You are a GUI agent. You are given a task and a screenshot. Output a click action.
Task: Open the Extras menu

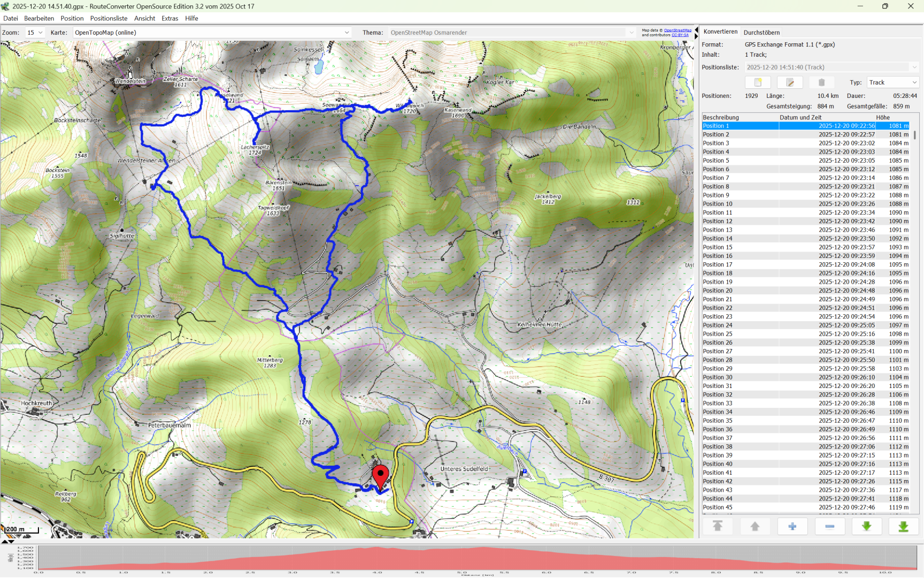click(x=170, y=18)
